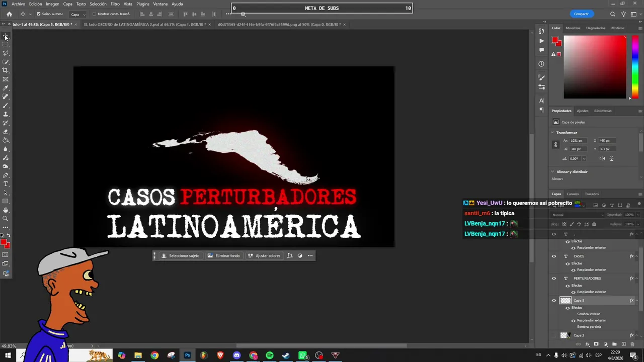Click the Windows Start button
644x362 pixels.
[x=8, y=355]
